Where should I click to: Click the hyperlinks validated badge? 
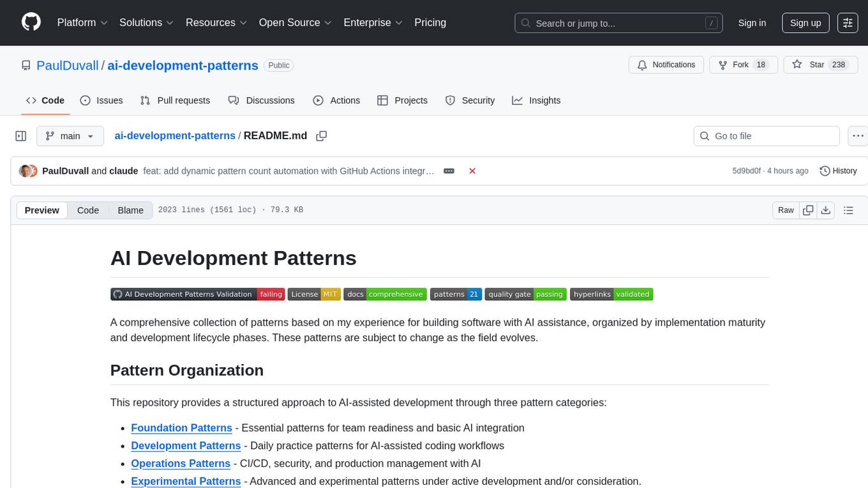point(611,294)
